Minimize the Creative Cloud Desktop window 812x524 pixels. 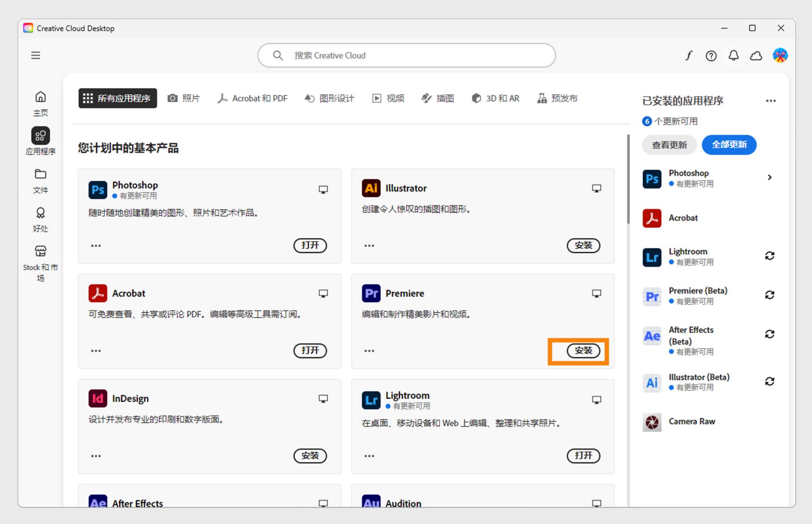(724, 28)
